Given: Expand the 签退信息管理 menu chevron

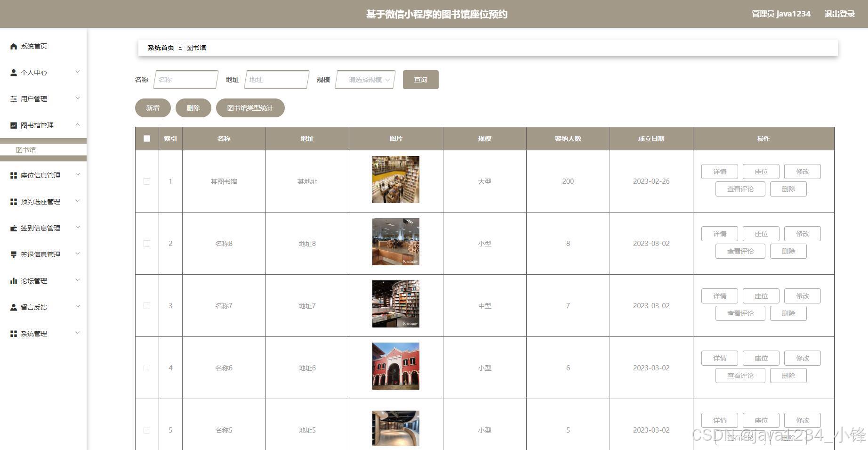Looking at the screenshot, I should click(78, 254).
